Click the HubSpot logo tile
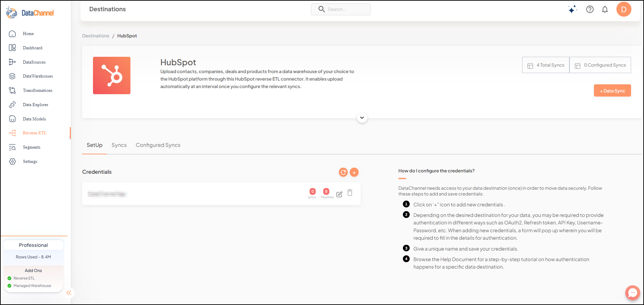The image size is (644, 305). pos(112,75)
